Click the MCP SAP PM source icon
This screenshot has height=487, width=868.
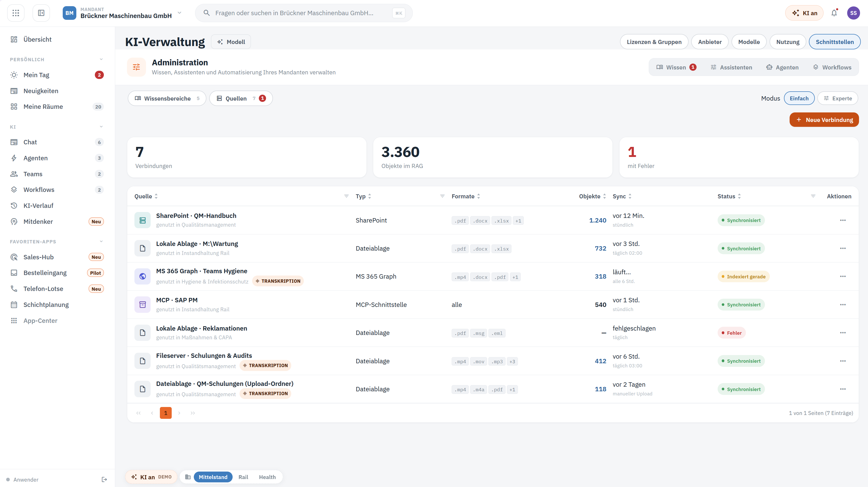click(143, 305)
